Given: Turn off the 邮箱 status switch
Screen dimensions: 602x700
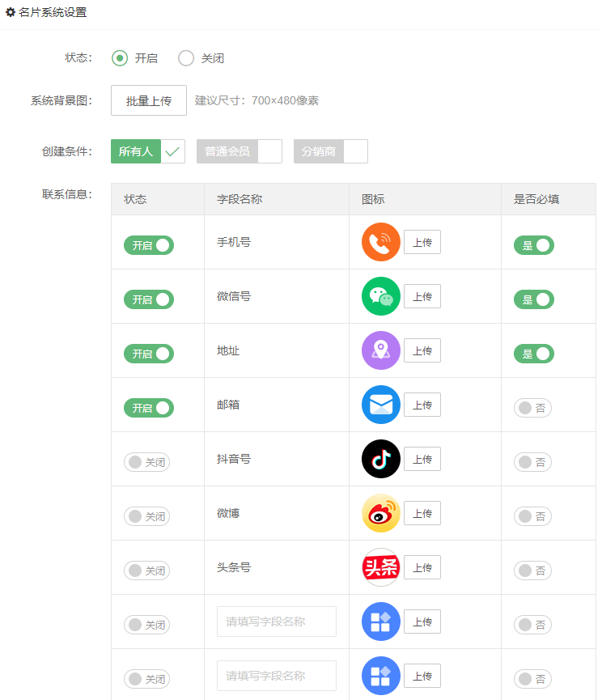Looking at the screenshot, I should click(149, 408).
